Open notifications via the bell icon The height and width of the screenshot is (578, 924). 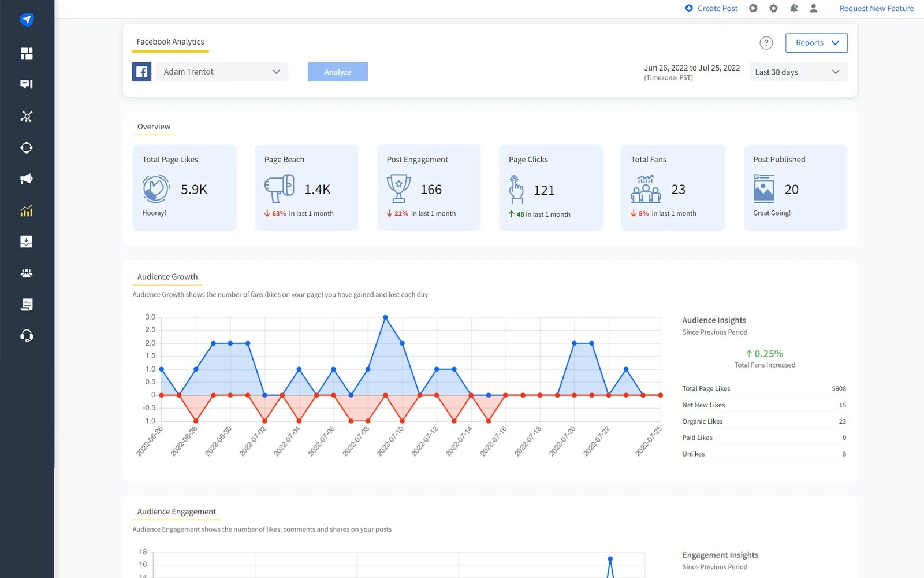point(793,8)
